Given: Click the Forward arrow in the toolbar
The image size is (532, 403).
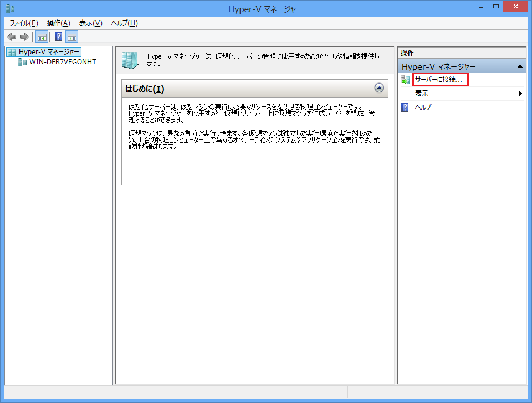Looking at the screenshot, I should pos(24,37).
